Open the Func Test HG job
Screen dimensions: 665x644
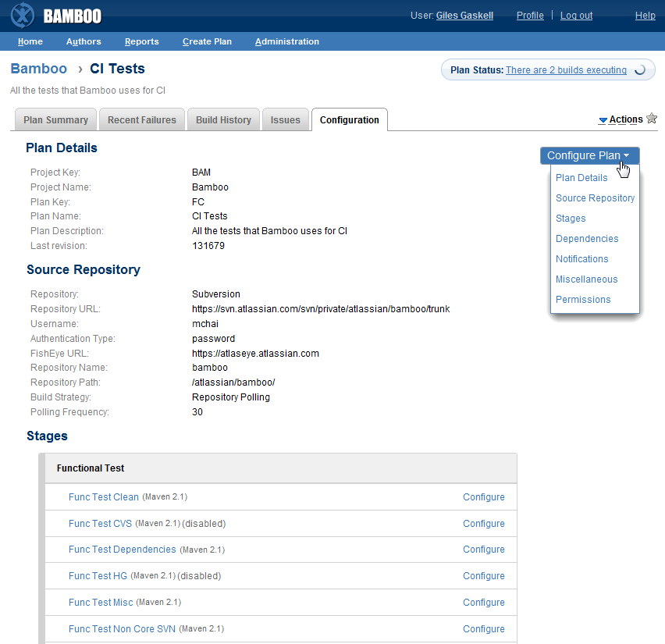98,576
